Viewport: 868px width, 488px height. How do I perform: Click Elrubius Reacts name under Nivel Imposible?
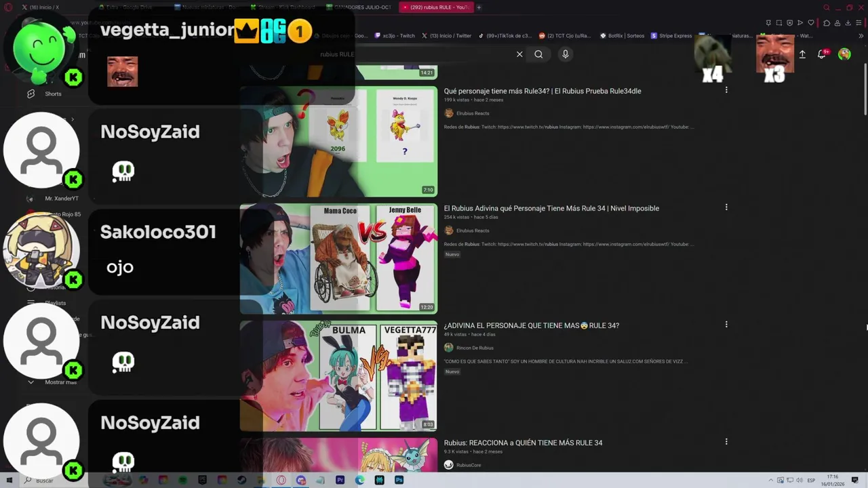473,230
